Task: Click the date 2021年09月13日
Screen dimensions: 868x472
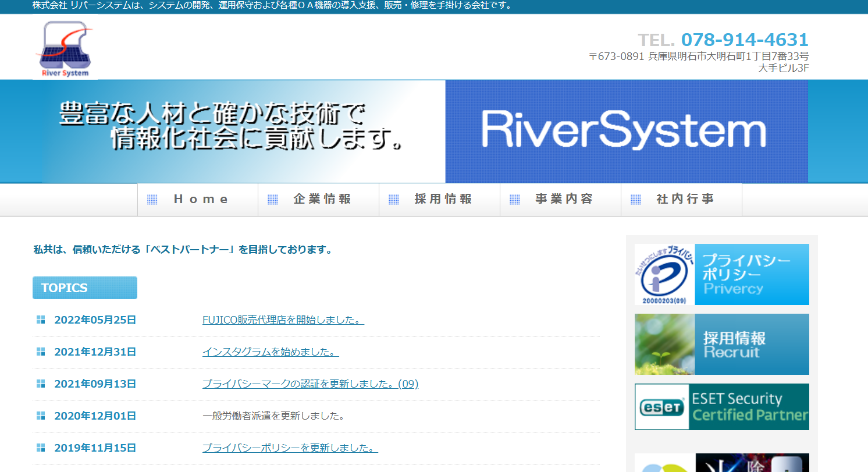Action: click(x=95, y=384)
